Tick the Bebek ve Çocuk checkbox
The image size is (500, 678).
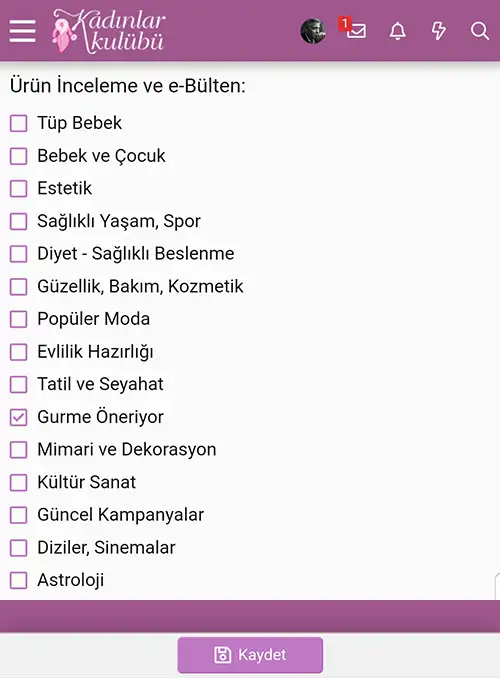(x=19, y=156)
